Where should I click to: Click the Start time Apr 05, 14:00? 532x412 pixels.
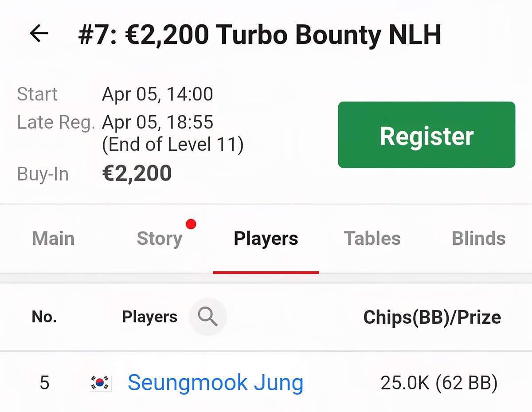(157, 94)
